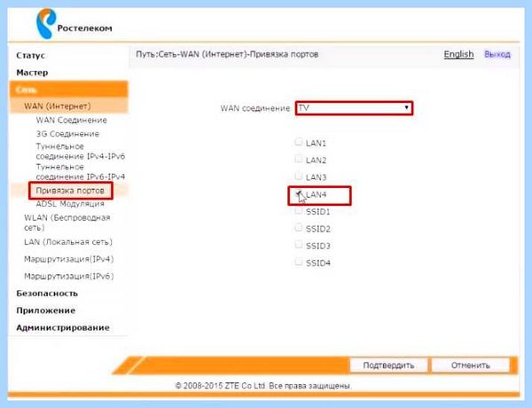This screenshot has height=408, width=532.
Task: Open Туннельное соединение IPv6-IPv4 page
Action: pyautogui.click(x=81, y=172)
